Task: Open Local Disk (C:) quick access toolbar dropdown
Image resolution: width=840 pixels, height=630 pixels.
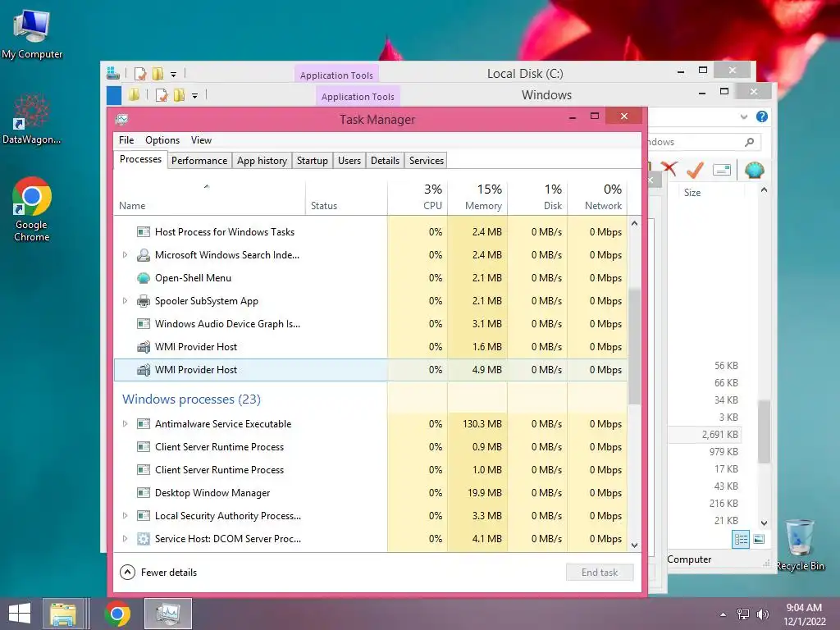Action: [173, 74]
